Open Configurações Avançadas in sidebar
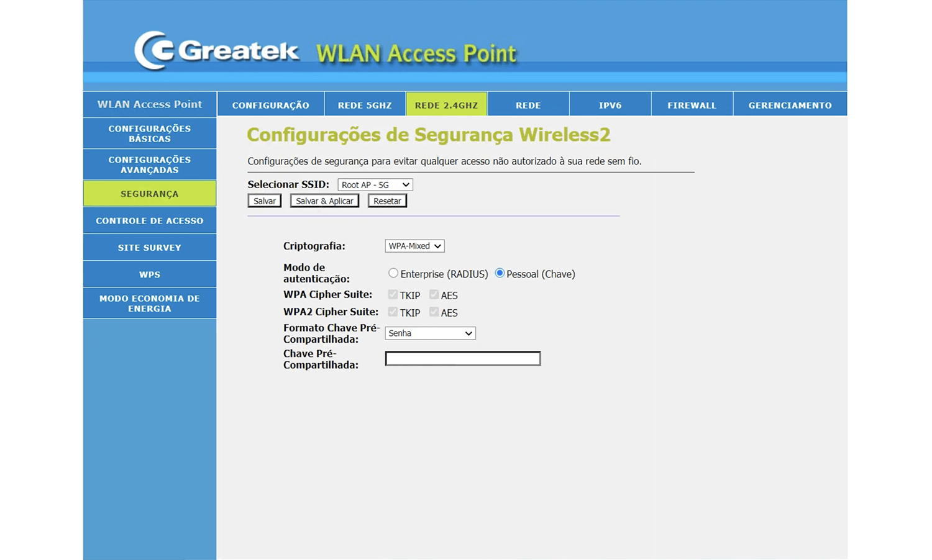 coord(150,165)
